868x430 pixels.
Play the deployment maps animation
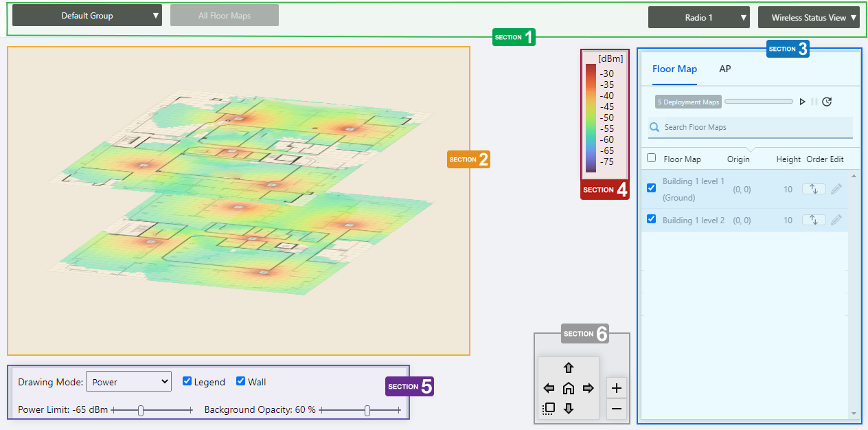point(802,102)
